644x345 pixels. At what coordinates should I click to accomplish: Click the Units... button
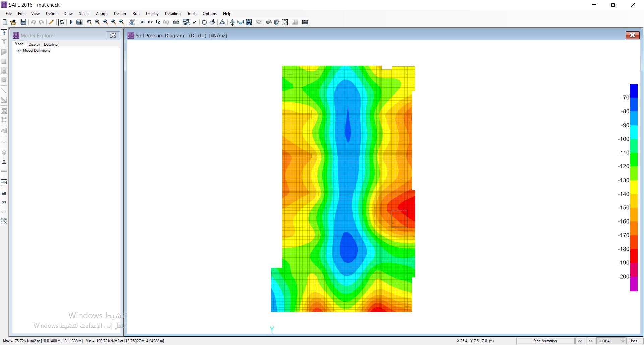[x=634, y=341]
